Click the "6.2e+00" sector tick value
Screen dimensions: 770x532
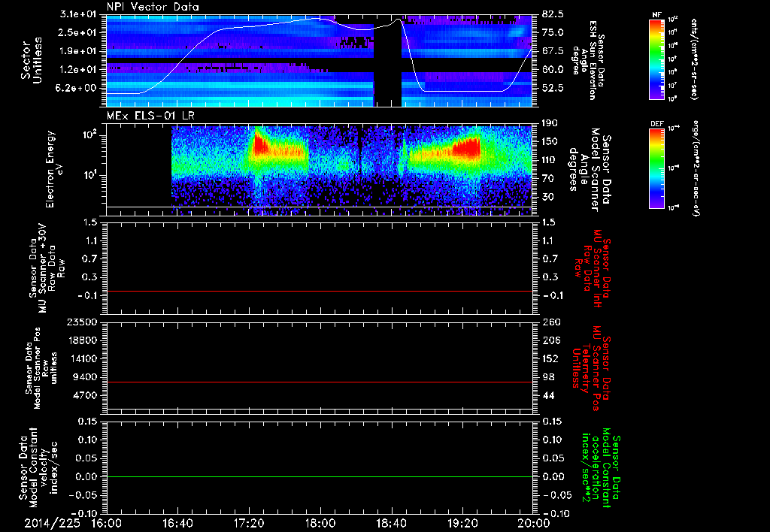coord(74,89)
